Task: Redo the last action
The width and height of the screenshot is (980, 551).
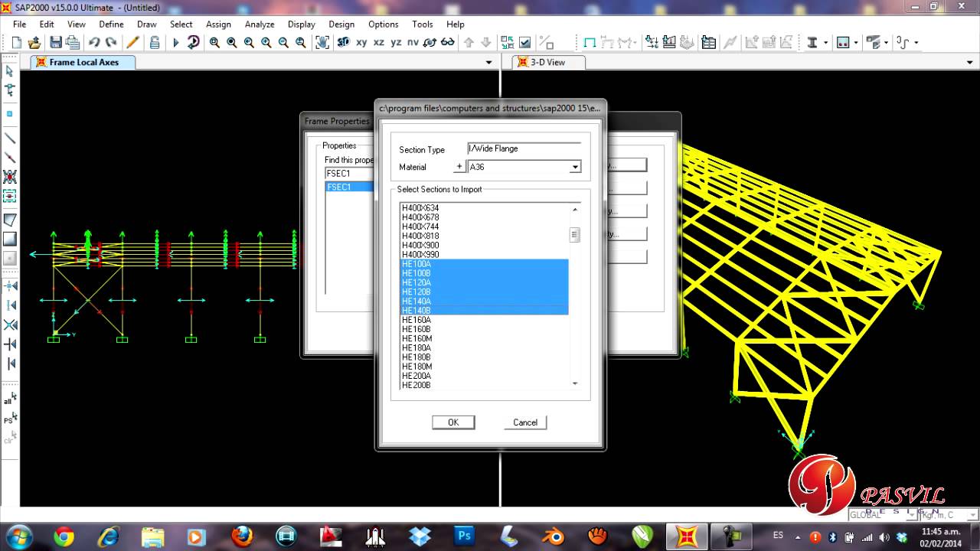Action: pos(111,43)
